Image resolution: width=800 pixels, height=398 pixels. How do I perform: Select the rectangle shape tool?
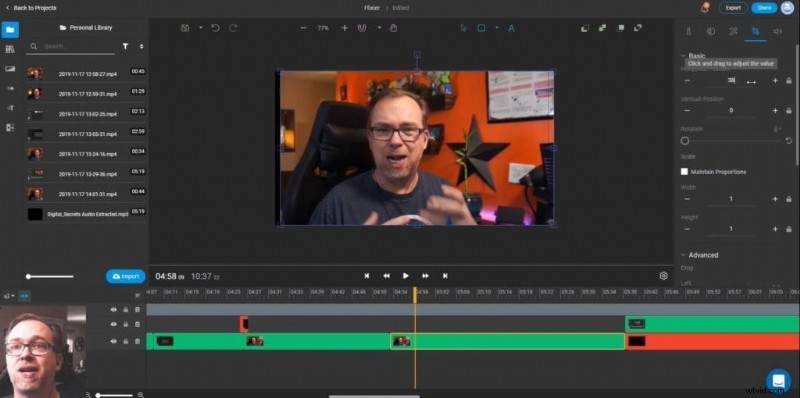pos(481,28)
